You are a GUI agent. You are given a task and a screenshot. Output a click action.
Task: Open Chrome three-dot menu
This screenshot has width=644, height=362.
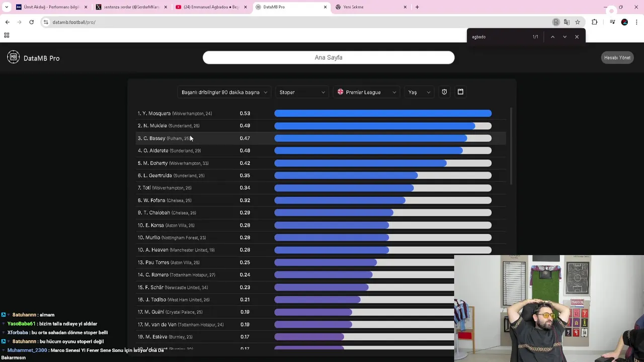[636, 22]
